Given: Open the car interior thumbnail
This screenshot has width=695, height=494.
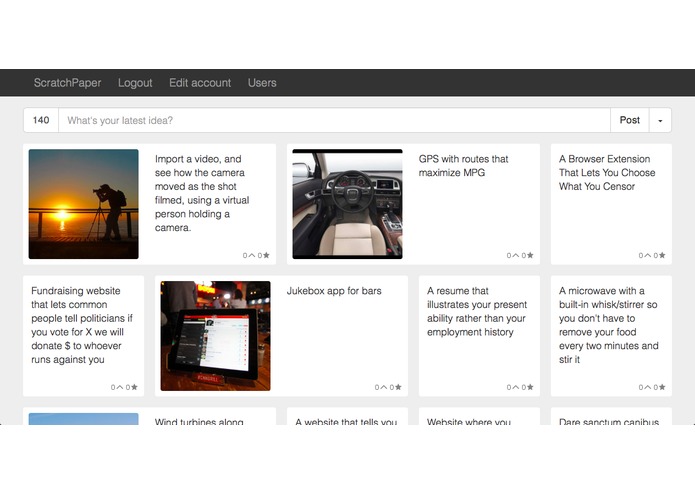Looking at the screenshot, I should [348, 204].
